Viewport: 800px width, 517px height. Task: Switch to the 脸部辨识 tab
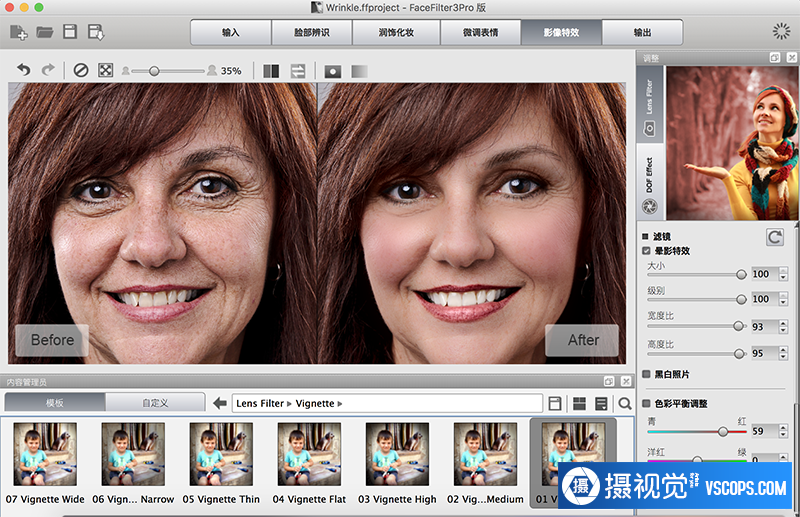(312, 32)
